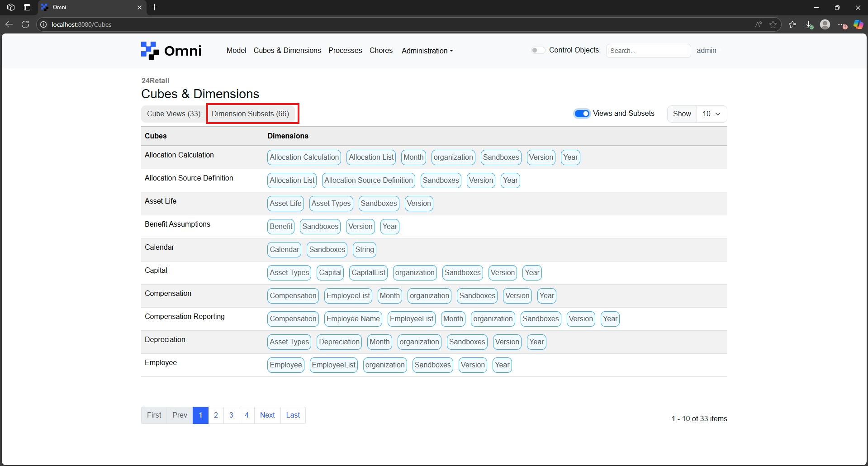Viewport: 868px width, 466px height.
Task: Switch to Cube Views (33) tab
Action: click(174, 114)
